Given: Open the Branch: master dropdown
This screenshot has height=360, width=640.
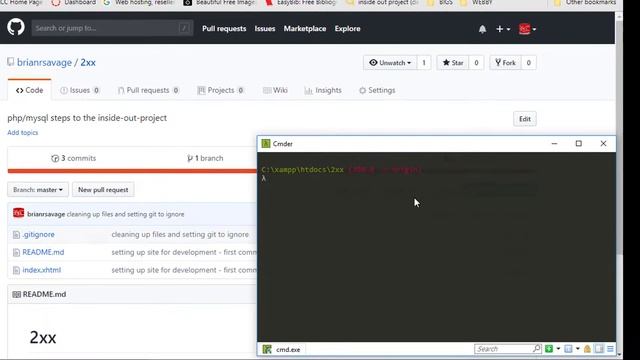Looking at the screenshot, I should tap(38, 190).
